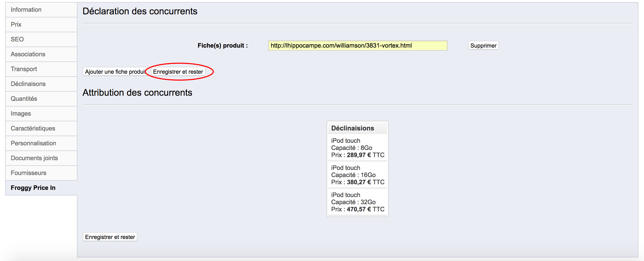This screenshot has width=644, height=261.
Task: Switch to the Caractéristiques tab
Action: (x=41, y=128)
